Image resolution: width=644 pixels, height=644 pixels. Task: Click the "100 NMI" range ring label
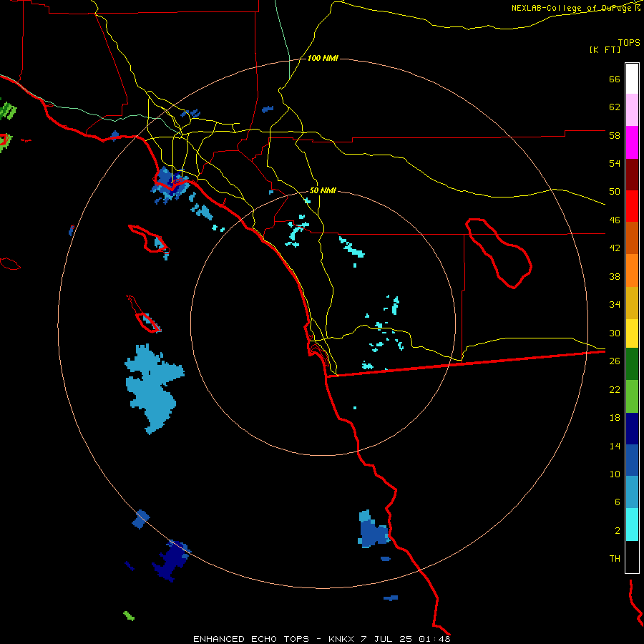(323, 59)
